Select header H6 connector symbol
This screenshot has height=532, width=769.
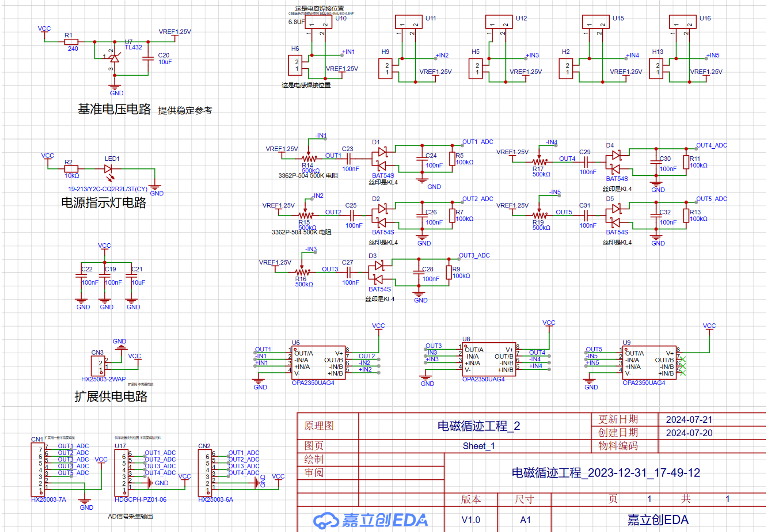coord(296,65)
